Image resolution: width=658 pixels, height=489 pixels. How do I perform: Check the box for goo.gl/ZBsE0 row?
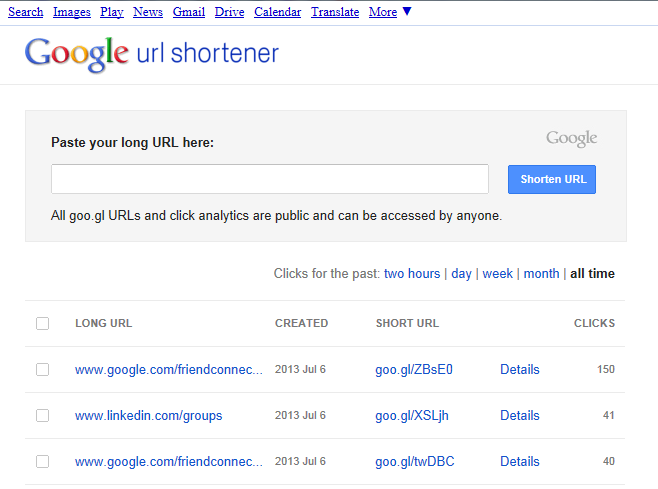(x=42, y=369)
